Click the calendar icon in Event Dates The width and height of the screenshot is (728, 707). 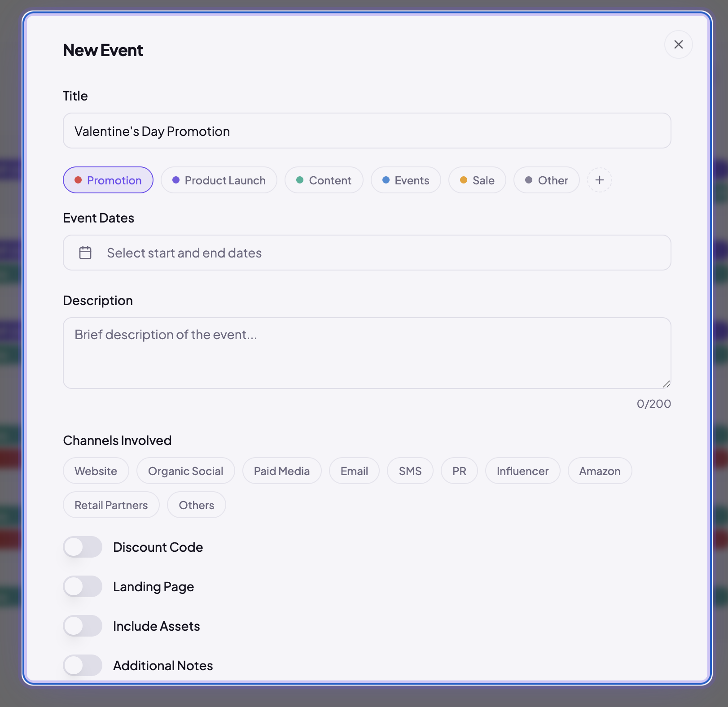coord(85,253)
